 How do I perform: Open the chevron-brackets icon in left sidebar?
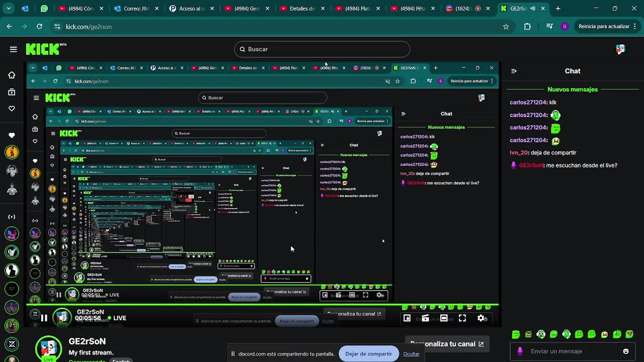click(x=12, y=217)
